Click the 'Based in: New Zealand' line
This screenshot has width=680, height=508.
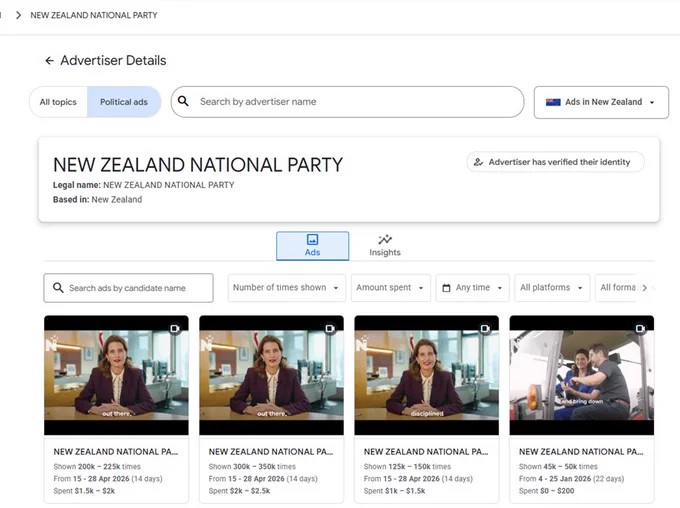(98, 200)
